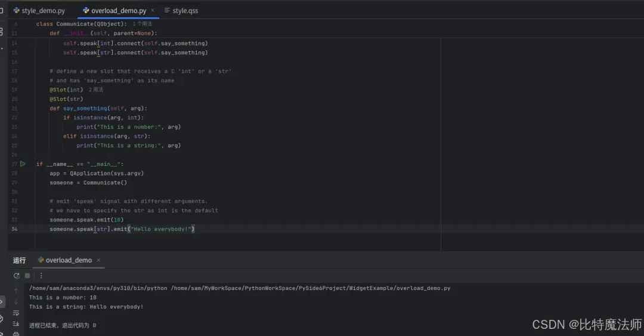The height and width of the screenshot is (336, 644).
Task: Click the stop process square icon
Action: [27, 276]
